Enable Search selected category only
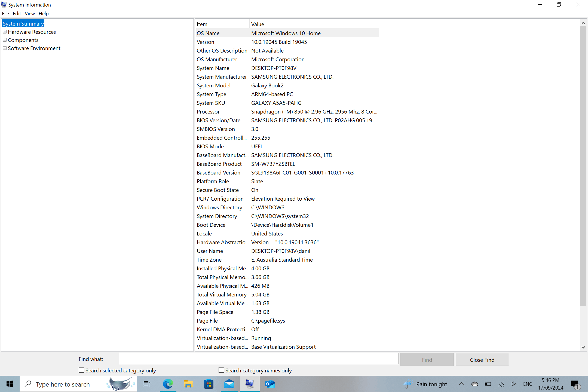 click(x=81, y=370)
